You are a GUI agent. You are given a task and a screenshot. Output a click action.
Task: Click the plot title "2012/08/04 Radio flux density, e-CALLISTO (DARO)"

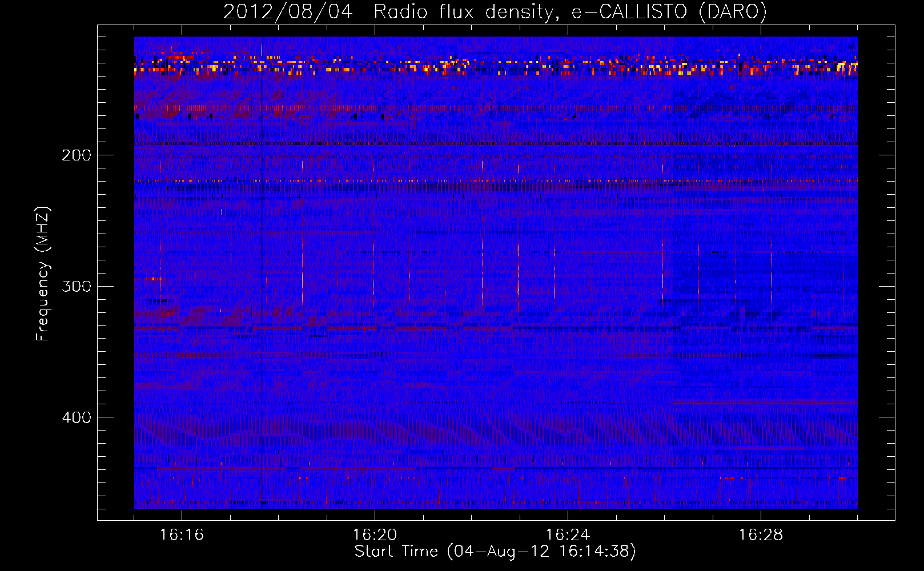[495, 12]
